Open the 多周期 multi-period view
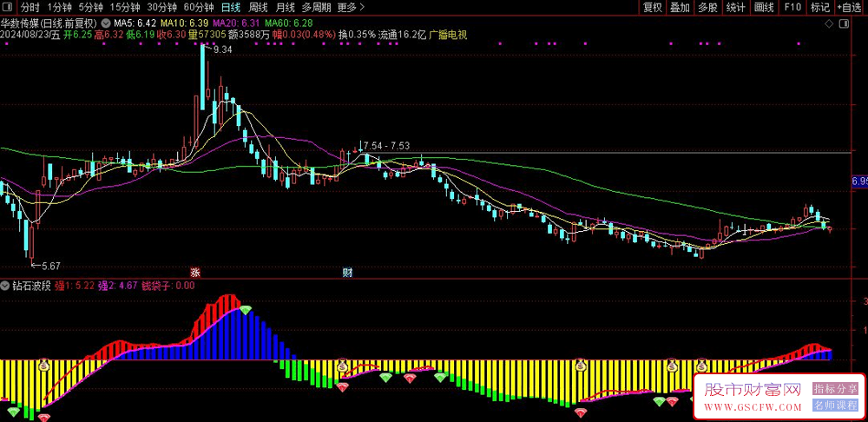868x422 pixels. click(x=317, y=8)
